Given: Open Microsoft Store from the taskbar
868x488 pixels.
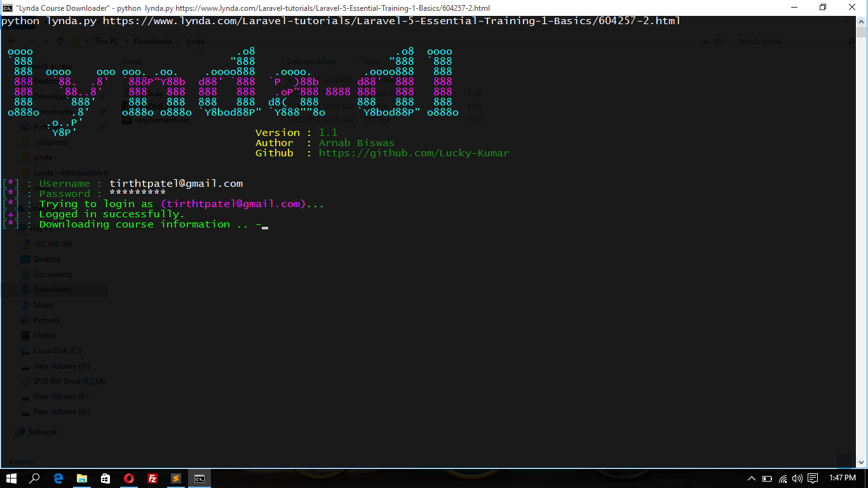Looking at the screenshot, I should [105, 478].
